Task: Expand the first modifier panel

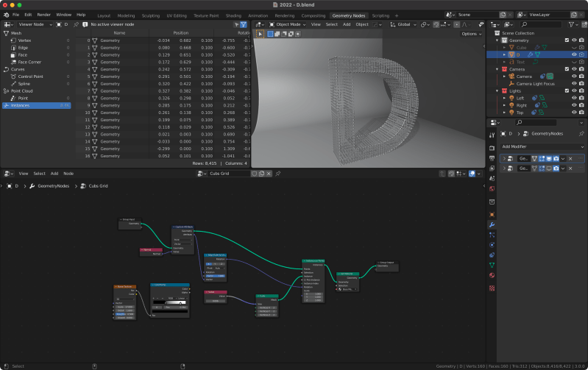Action: coord(504,159)
